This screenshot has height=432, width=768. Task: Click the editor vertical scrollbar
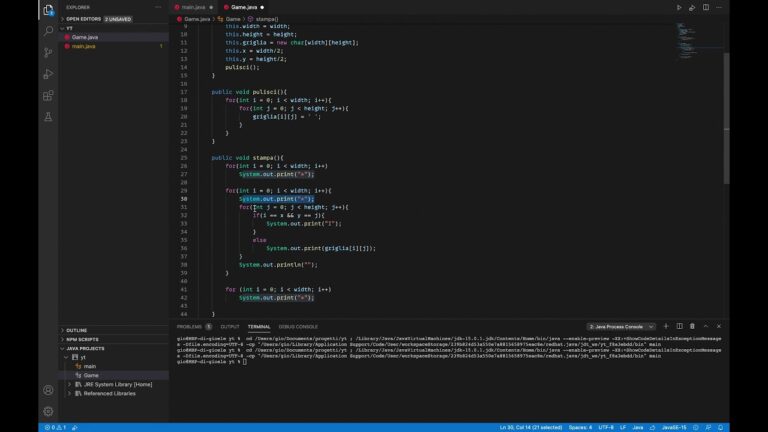tap(726, 118)
